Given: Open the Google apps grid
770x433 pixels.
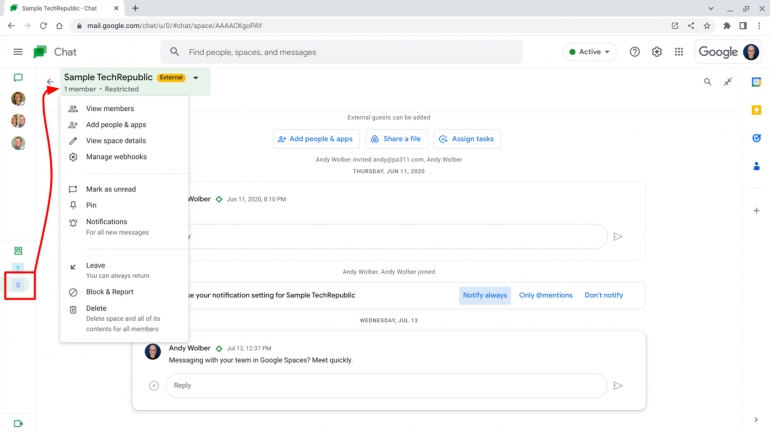Looking at the screenshot, I should [679, 52].
